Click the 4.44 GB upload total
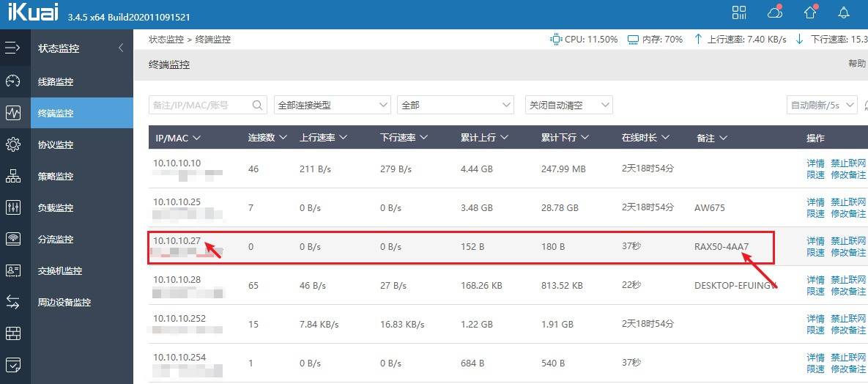 477,169
